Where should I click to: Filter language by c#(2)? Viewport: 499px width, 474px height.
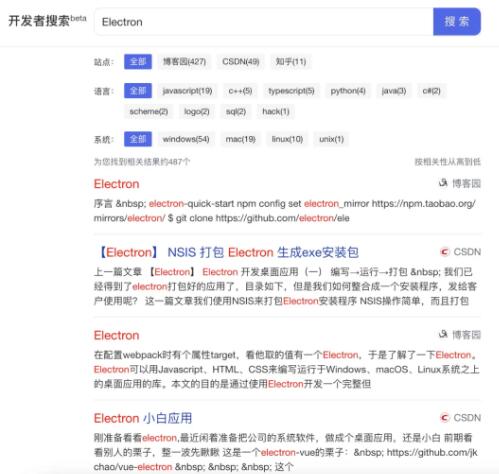431,91
